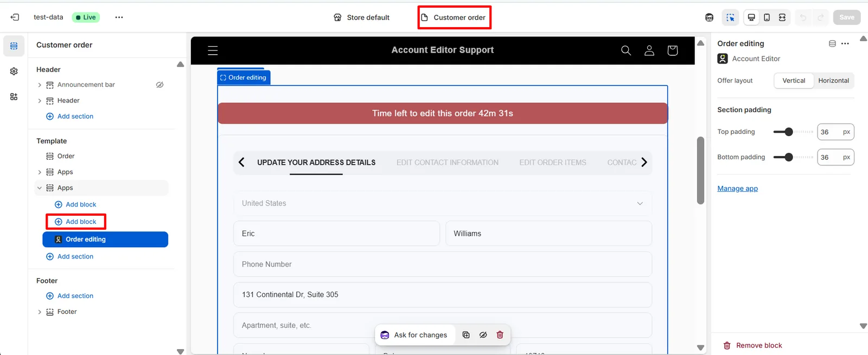Adjust the Top padding slider
The width and height of the screenshot is (868, 355).
[x=789, y=132]
